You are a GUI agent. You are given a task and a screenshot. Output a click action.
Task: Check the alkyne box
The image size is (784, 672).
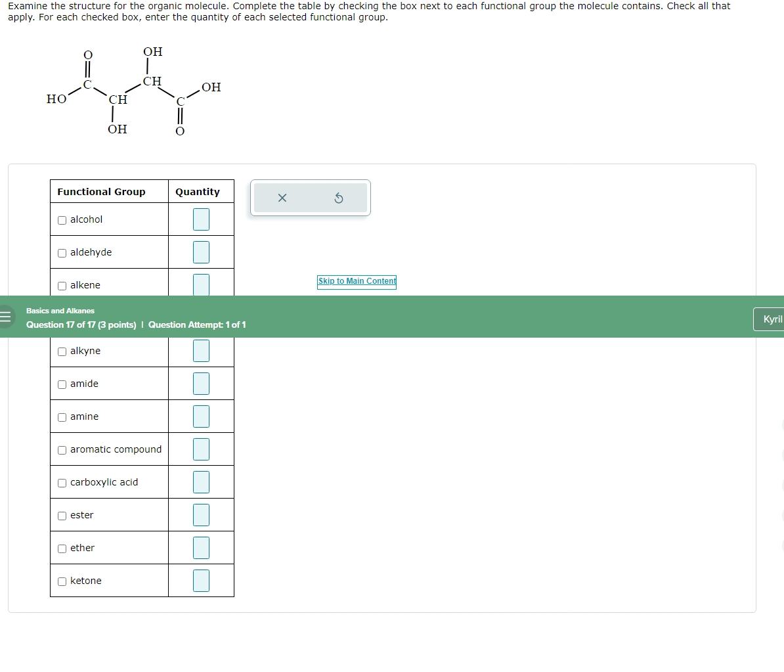pos(61,351)
